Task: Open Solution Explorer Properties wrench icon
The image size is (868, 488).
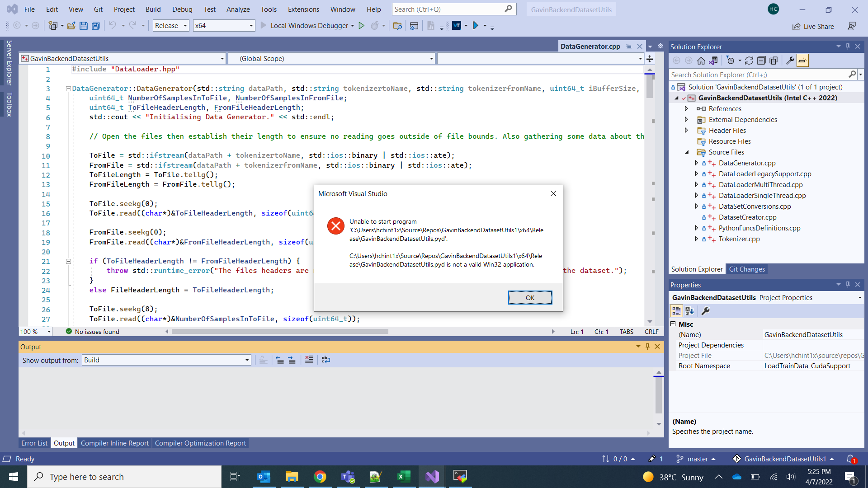Action: (x=790, y=60)
